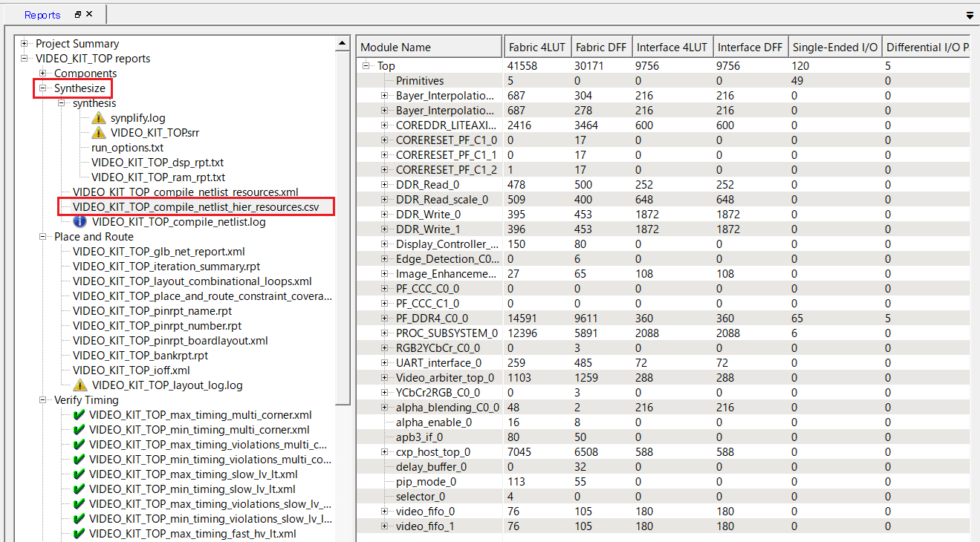The image size is (980, 542).
Task: Click the warning icon beside VIDEO_KIT_TOP_layout_log.log
Action: coord(80,385)
